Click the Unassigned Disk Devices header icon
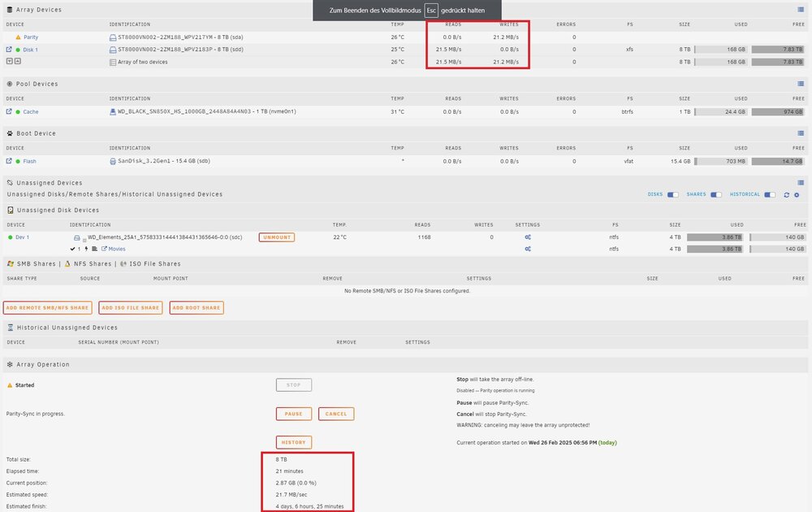Screen dimensions: 812x512 11,210
